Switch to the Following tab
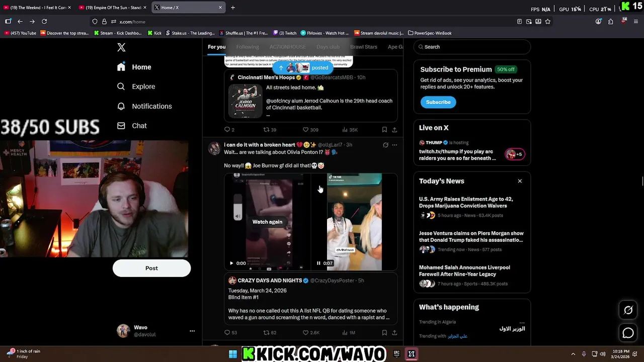The height and width of the screenshot is (362, 644). coord(248,47)
